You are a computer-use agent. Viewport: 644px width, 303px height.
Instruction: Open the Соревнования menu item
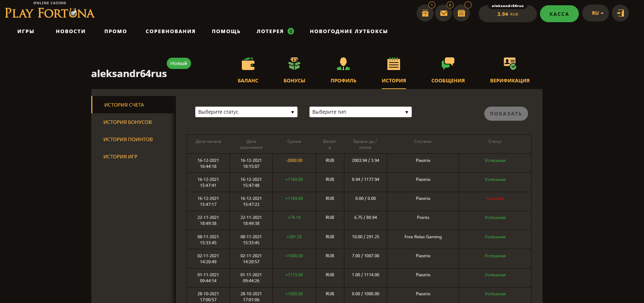tap(170, 31)
